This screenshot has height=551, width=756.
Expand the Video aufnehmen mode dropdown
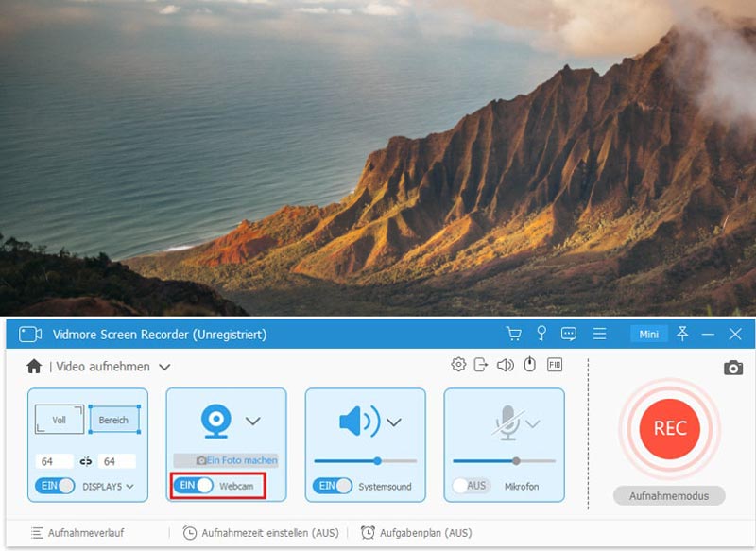point(164,367)
